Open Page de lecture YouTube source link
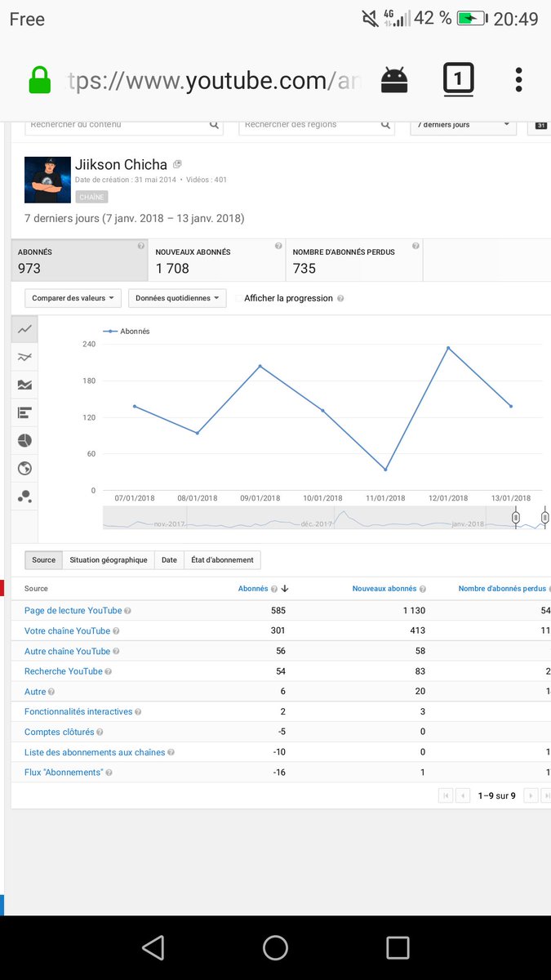The image size is (551, 980). 73,611
